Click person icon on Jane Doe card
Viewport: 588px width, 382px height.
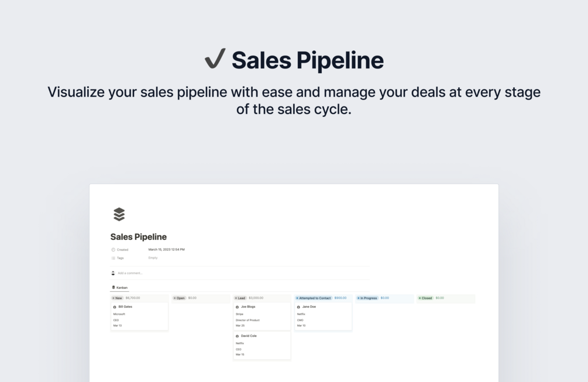(298, 307)
